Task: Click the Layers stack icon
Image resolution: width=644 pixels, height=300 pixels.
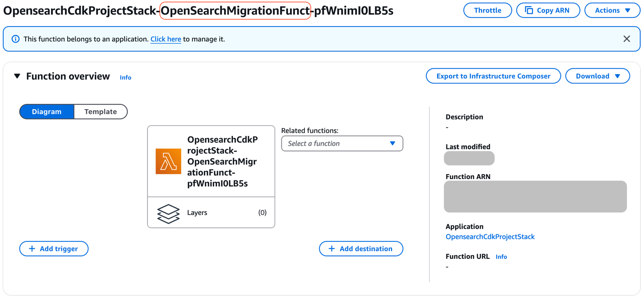Action: tap(168, 213)
